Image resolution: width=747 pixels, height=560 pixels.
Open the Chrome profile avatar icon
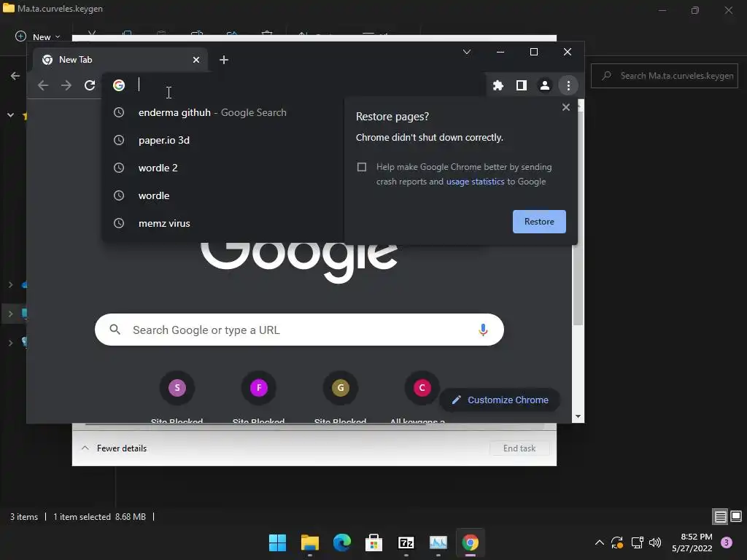[x=544, y=85]
